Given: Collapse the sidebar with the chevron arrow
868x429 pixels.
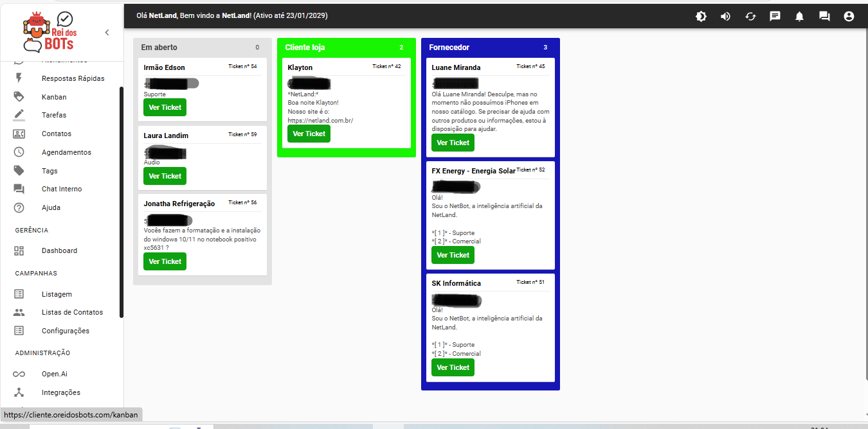Looking at the screenshot, I should pyautogui.click(x=107, y=31).
